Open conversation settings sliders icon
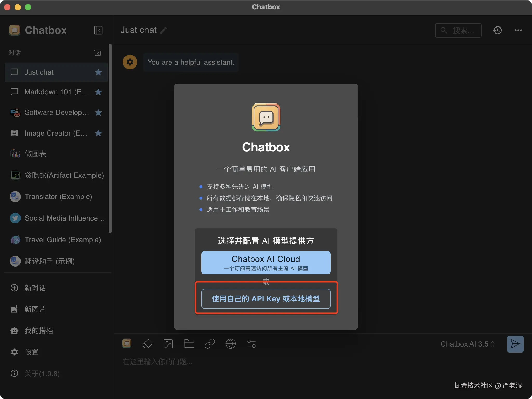Viewport: 532px width, 399px height. [x=251, y=344]
